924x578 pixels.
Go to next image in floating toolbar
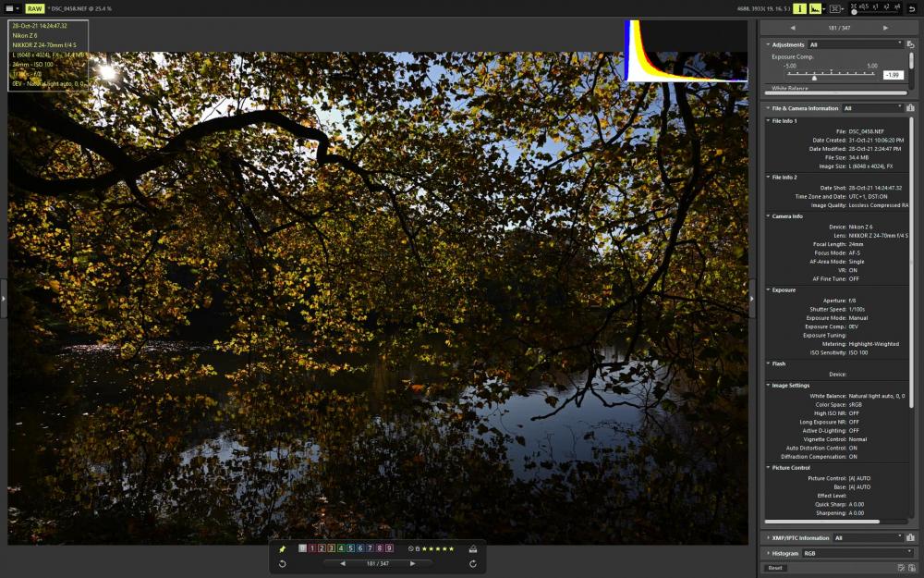(412, 564)
